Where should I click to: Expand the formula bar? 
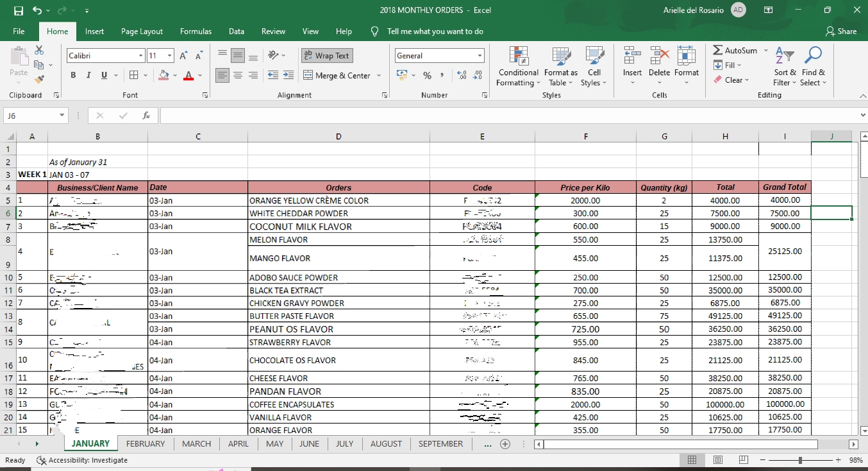[x=862, y=116]
